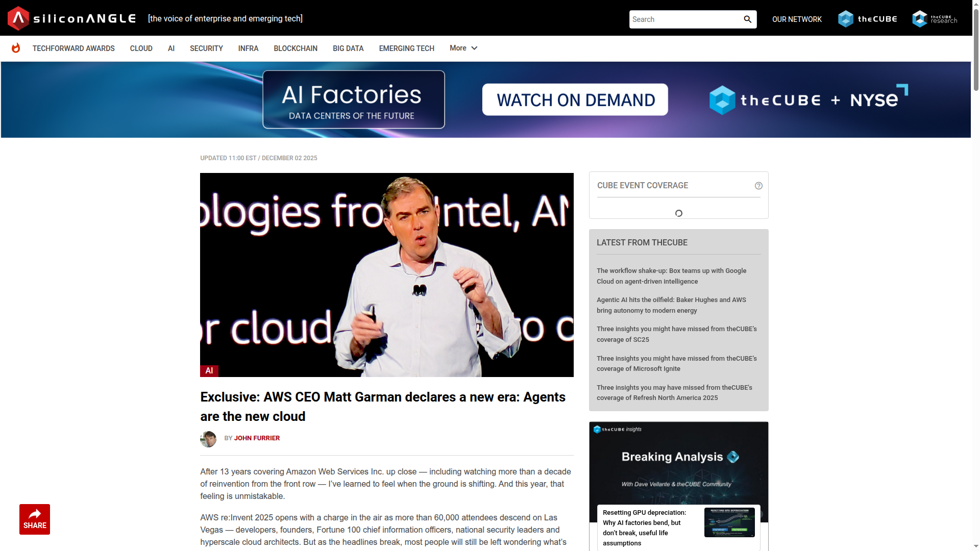This screenshot has height=551, width=980.
Task: Expand the More navigation dropdown
Action: tap(463, 48)
